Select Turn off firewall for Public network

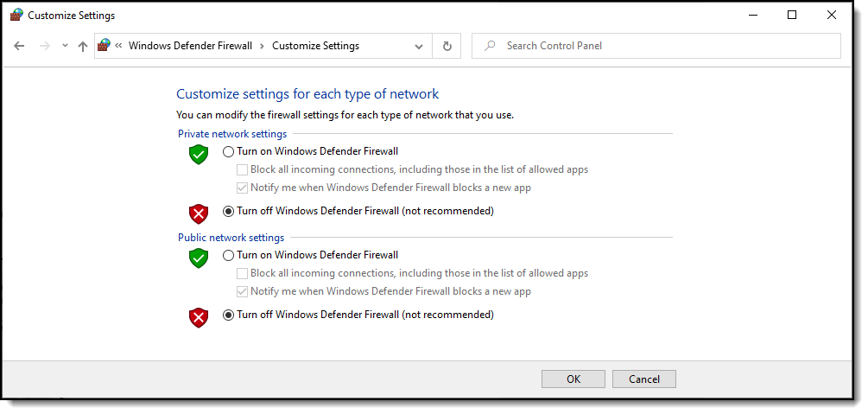pyautogui.click(x=228, y=315)
